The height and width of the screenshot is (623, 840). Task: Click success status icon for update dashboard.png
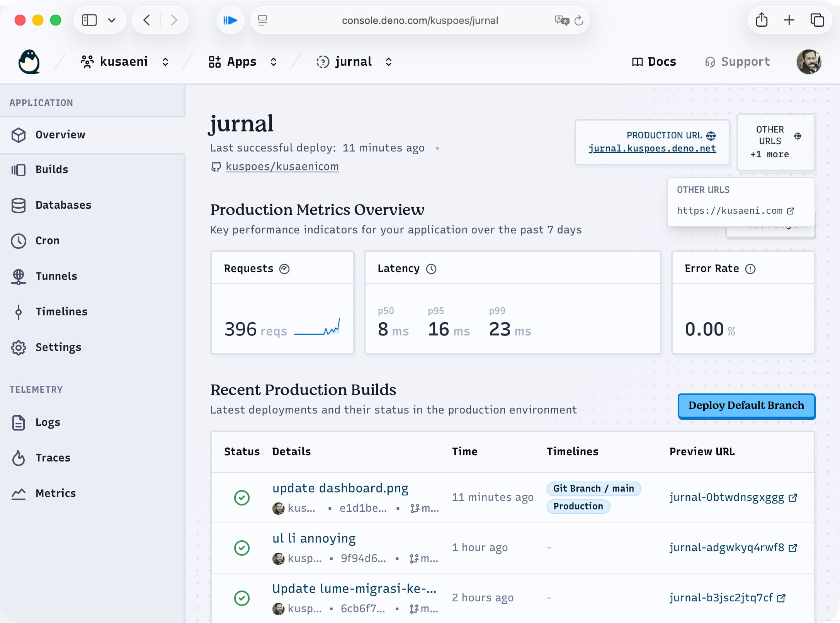[x=242, y=498]
